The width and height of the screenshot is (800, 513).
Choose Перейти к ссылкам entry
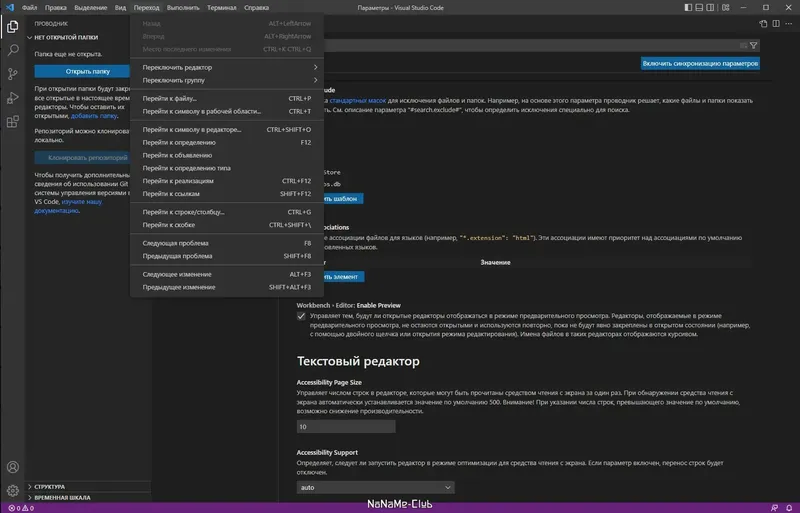[227, 194]
